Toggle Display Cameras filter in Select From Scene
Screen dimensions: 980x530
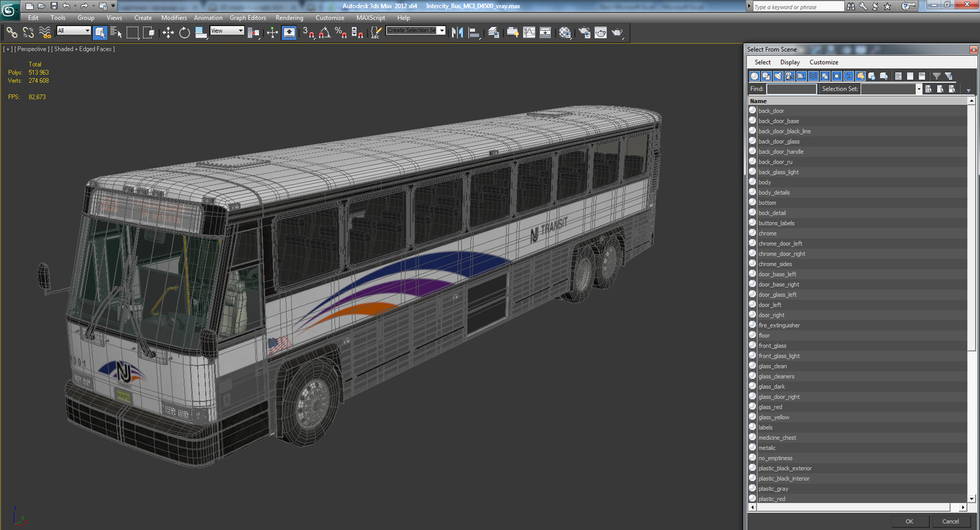(789, 76)
